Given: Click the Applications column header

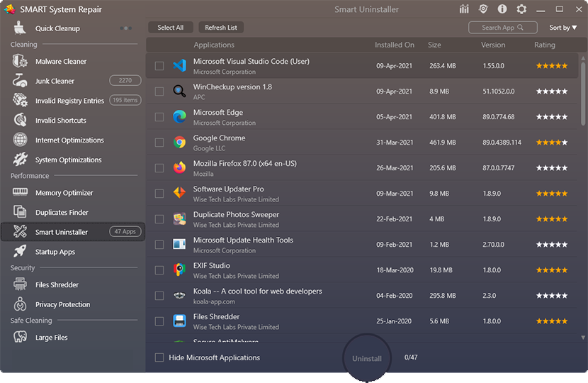Looking at the screenshot, I should pyautogui.click(x=214, y=45).
